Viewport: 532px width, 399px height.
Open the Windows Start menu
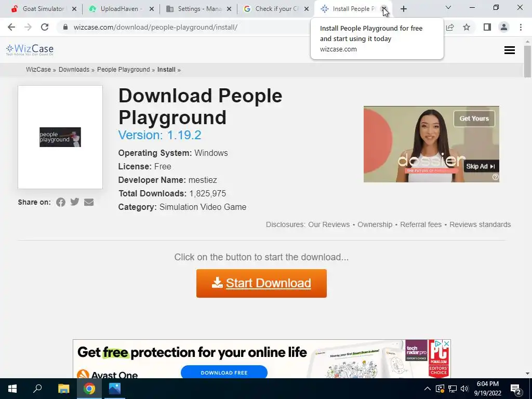[x=12, y=389]
